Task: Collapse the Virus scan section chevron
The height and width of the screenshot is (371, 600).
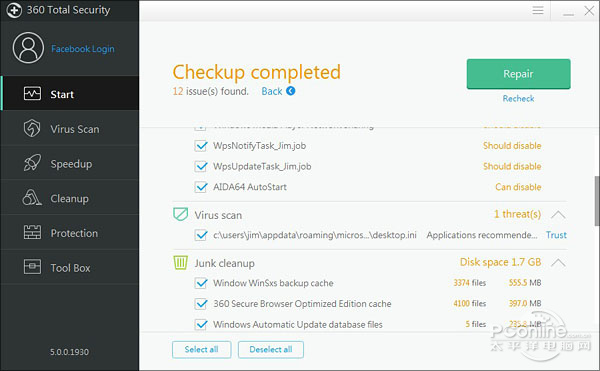Action: coord(558,215)
